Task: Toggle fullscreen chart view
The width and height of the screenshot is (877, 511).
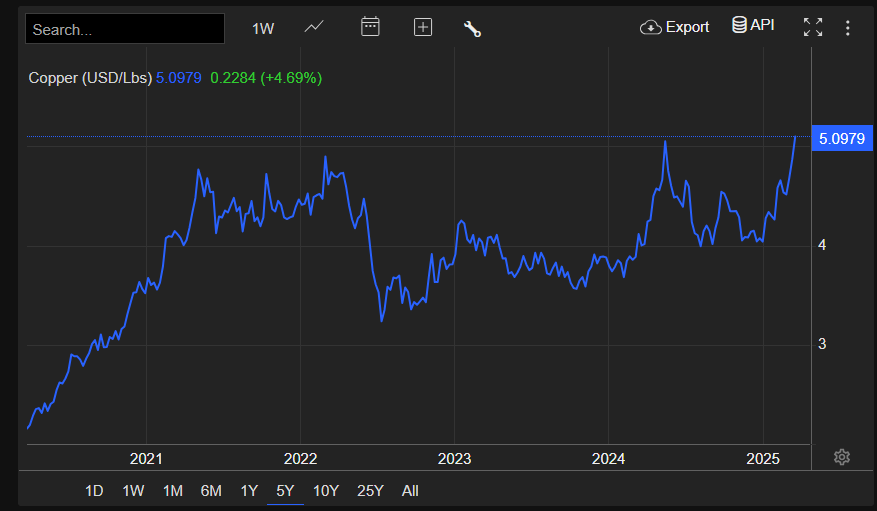Action: tap(813, 27)
